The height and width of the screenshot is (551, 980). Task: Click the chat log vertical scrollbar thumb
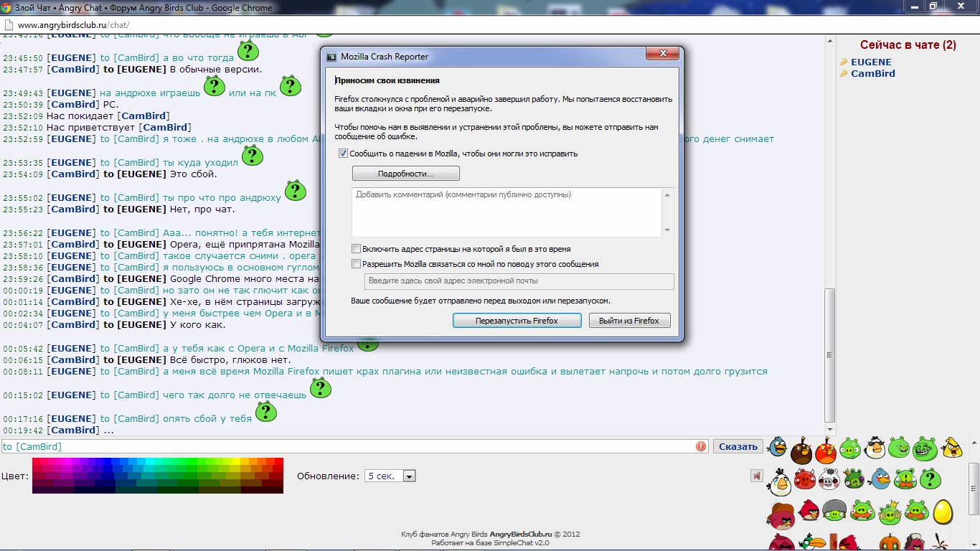coord(830,355)
